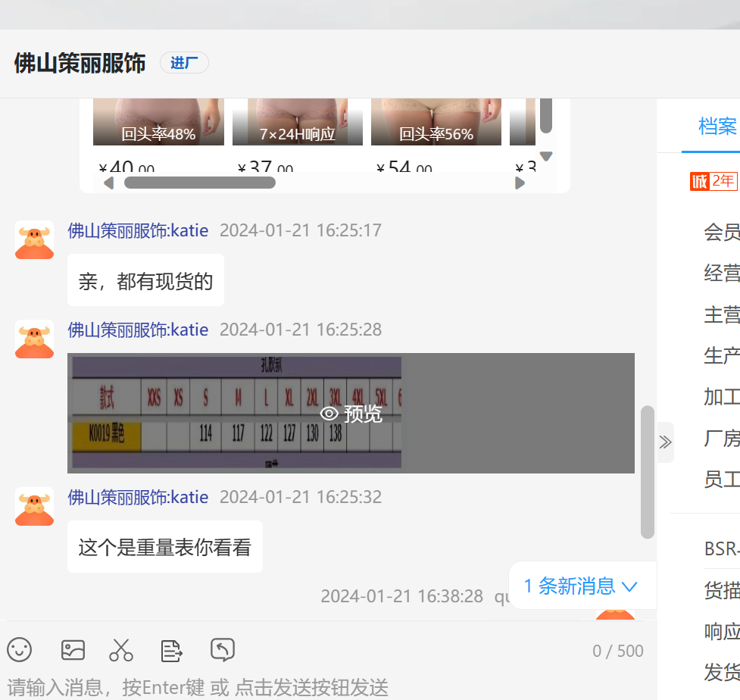
Task: Click the 进厂 tag beside shop name
Action: [184, 63]
